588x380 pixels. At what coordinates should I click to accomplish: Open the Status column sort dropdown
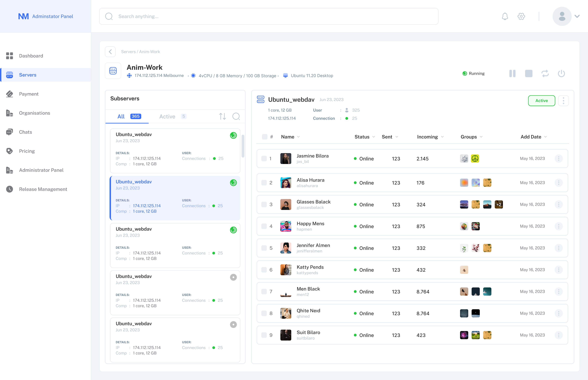tap(374, 137)
